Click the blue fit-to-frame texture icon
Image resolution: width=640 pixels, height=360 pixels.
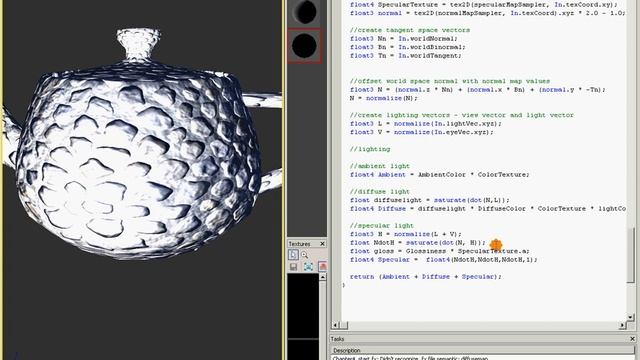[x=308, y=267]
